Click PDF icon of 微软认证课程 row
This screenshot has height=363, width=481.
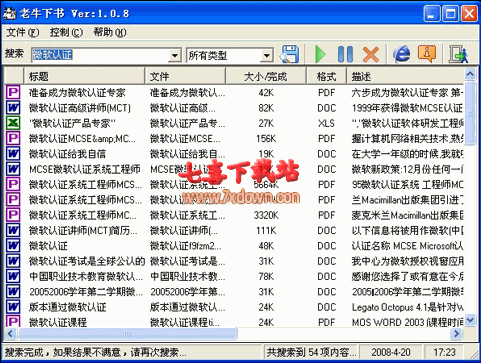click(x=13, y=321)
